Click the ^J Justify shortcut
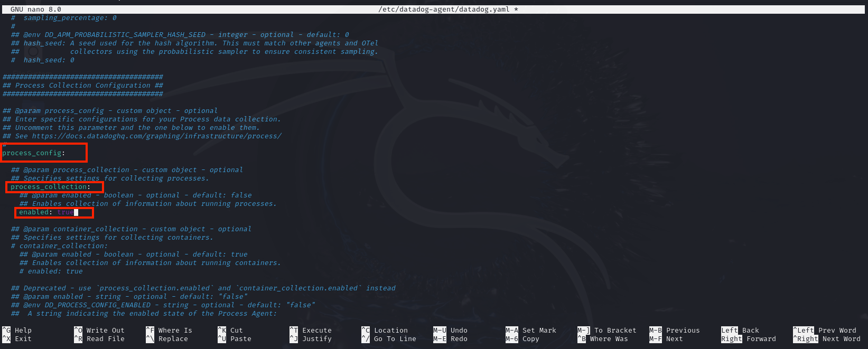 tap(311, 339)
